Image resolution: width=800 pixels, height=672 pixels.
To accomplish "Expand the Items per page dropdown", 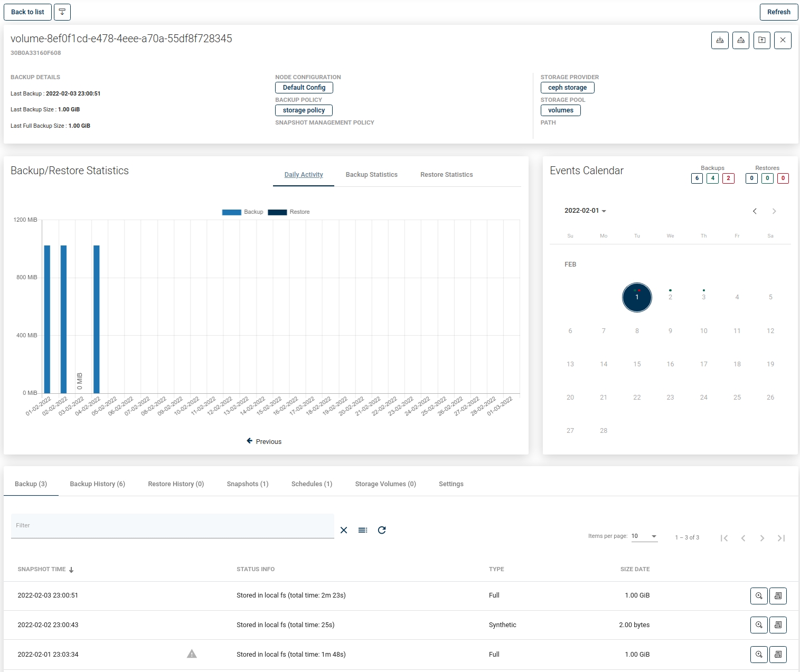I will [644, 536].
